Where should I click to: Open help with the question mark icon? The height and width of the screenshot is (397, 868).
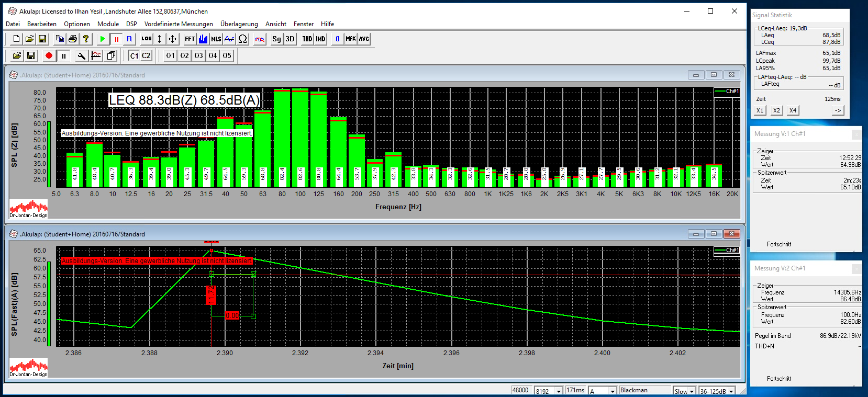click(86, 39)
